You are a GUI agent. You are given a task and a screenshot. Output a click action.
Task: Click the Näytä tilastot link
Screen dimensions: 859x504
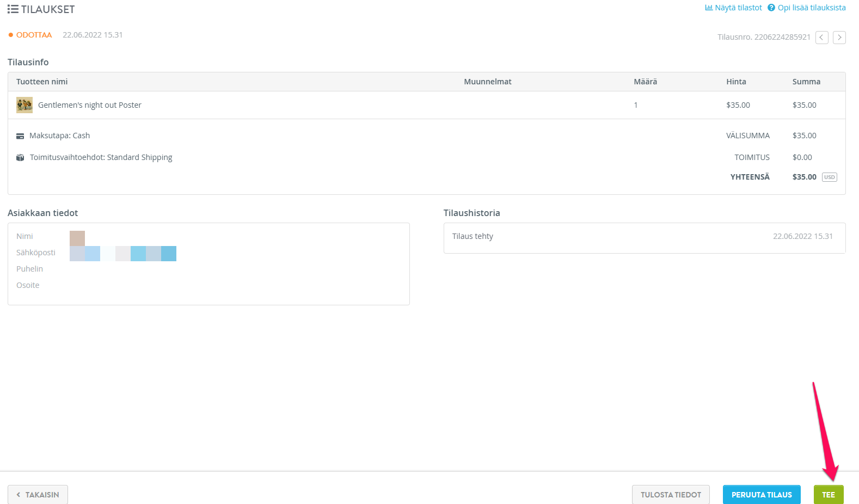point(733,8)
